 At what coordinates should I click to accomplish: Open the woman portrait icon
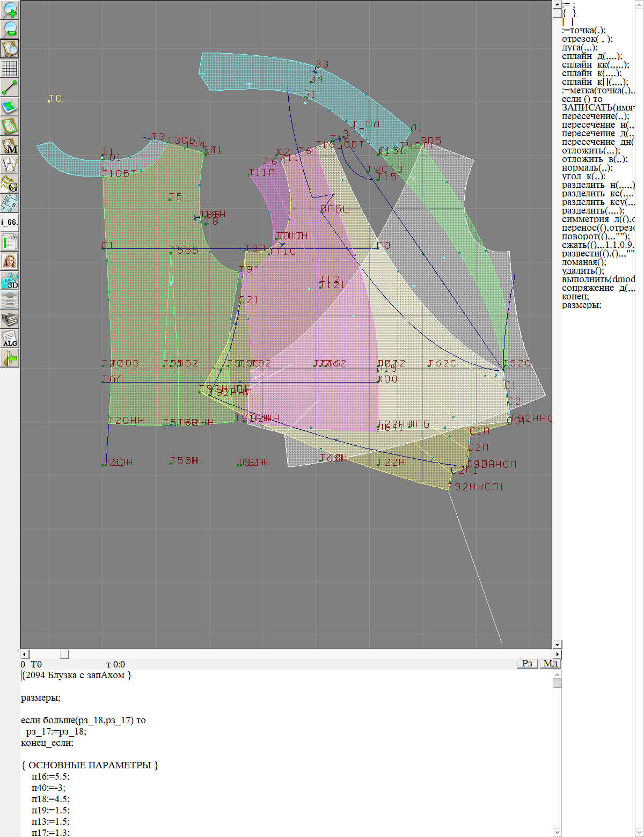pos(10,261)
